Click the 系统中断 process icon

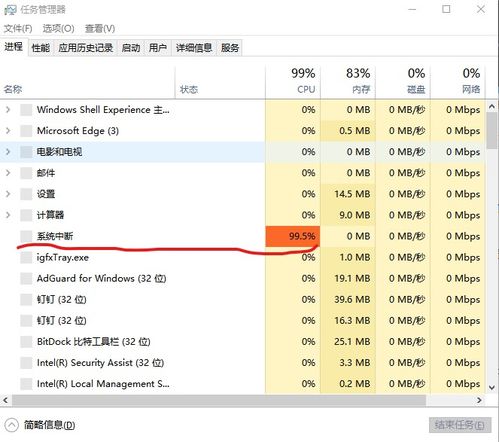[x=26, y=236]
